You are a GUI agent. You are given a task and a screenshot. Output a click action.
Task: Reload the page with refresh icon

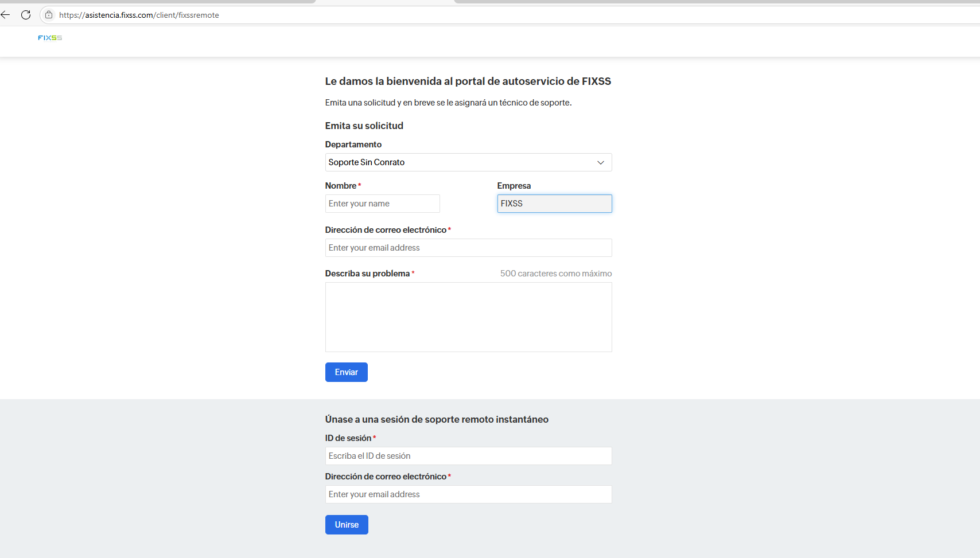[x=26, y=15]
